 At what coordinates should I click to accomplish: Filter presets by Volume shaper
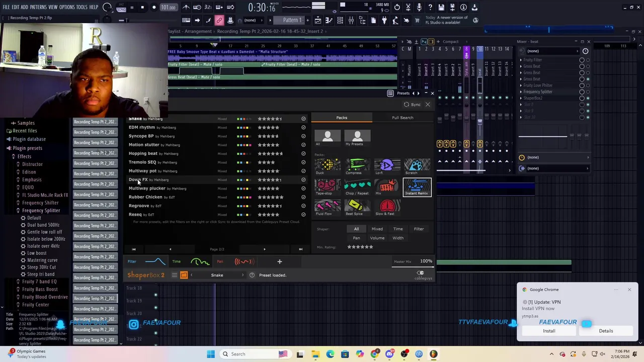(x=377, y=238)
